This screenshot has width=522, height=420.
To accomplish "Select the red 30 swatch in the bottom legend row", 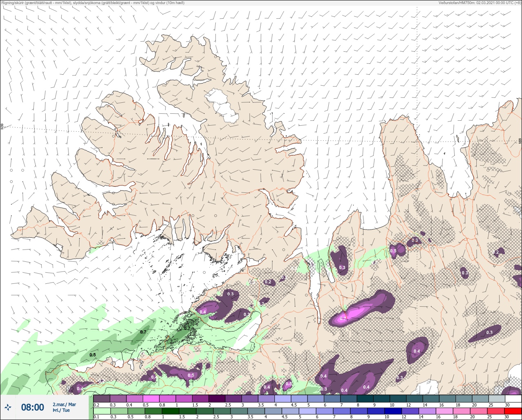I will click(513, 411).
